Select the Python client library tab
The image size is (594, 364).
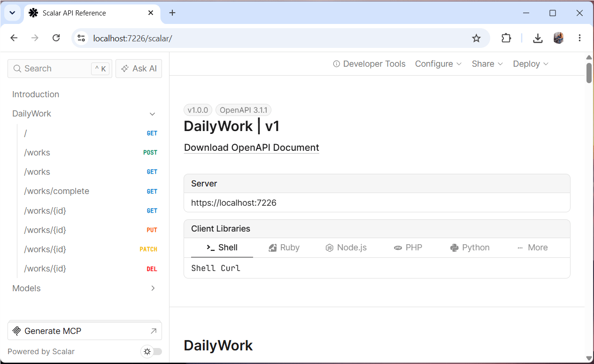pyautogui.click(x=470, y=248)
